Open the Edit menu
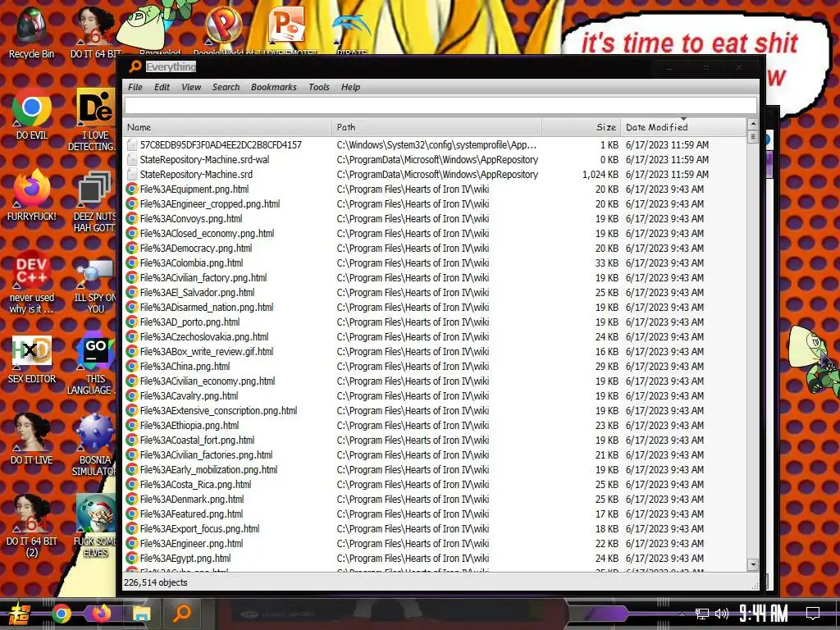840x630 pixels. 162,87
